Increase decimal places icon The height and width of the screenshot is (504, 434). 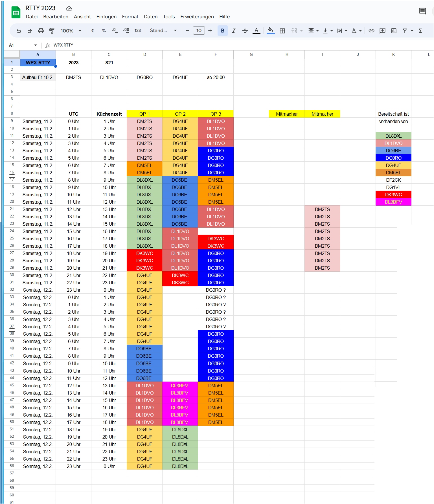[126, 31]
